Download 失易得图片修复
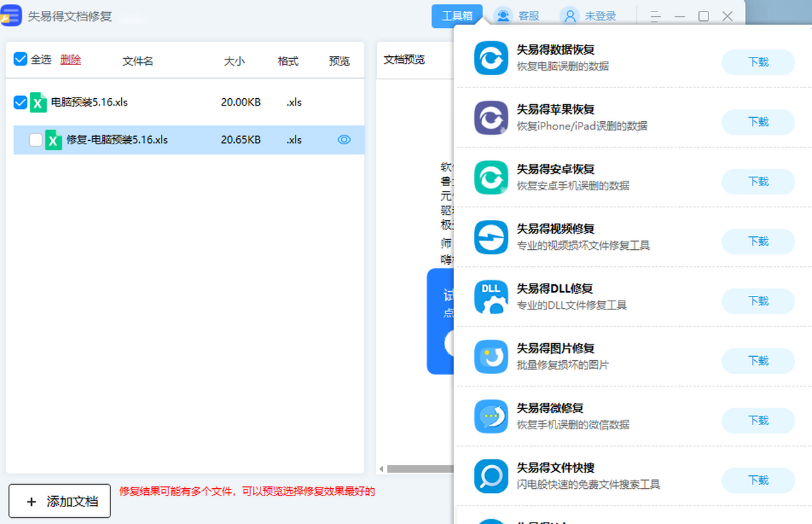This screenshot has height=524, width=812. [x=758, y=361]
